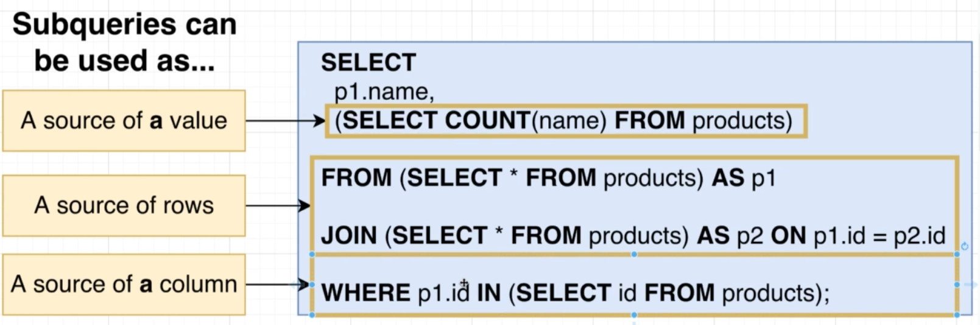This screenshot has width=980, height=325.
Task: Click the FROM (SELECT * FROM products) AS p1 line
Action: 548,178
